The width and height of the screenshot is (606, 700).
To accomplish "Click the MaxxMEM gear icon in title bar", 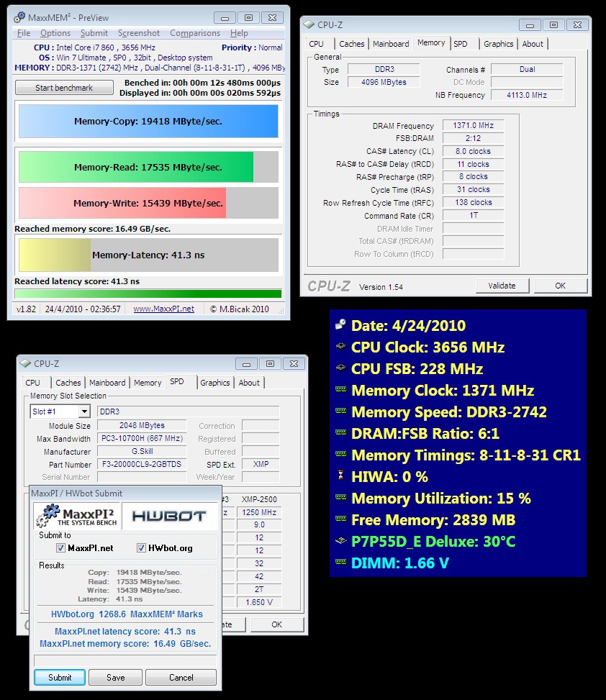I will 19,17.
